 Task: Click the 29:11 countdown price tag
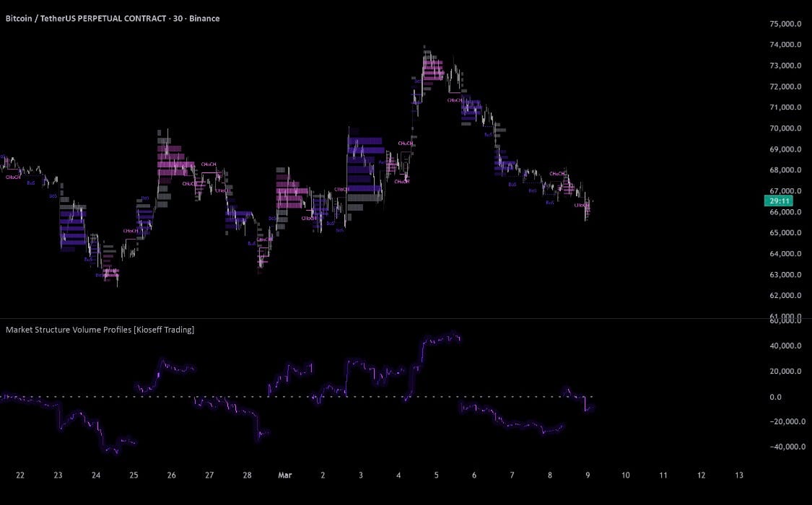(x=779, y=201)
